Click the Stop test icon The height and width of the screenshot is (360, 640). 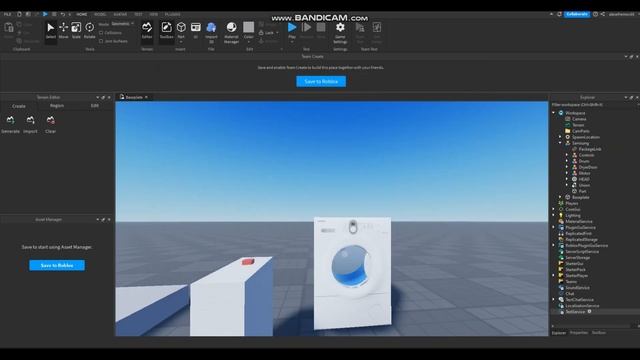tap(321, 28)
